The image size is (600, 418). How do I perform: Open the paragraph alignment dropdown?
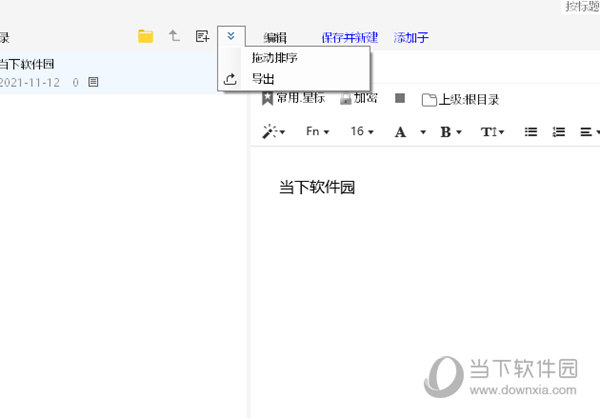(x=590, y=132)
